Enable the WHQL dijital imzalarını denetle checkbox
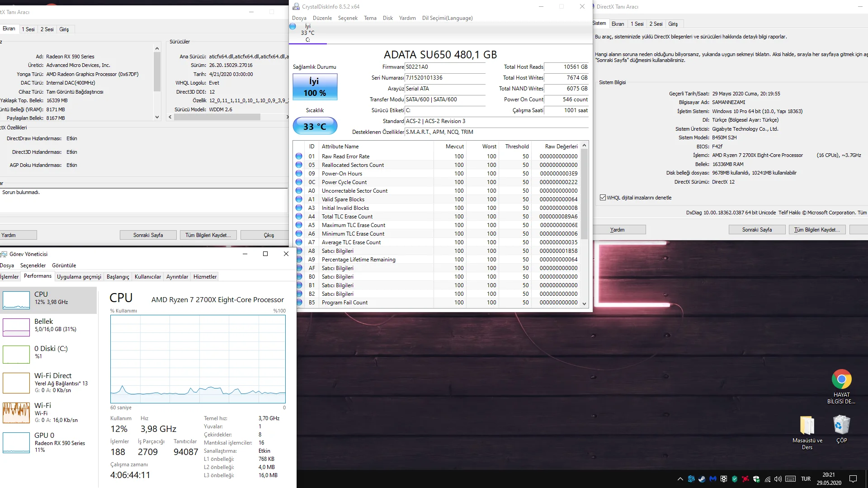Image resolution: width=868 pixels, height=488 pixels. 603,197
